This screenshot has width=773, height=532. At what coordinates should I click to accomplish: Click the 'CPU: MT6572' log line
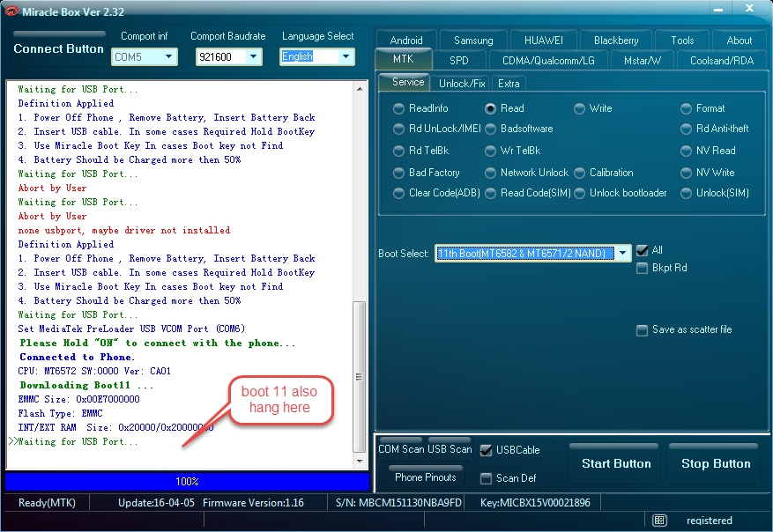[94, 371]
